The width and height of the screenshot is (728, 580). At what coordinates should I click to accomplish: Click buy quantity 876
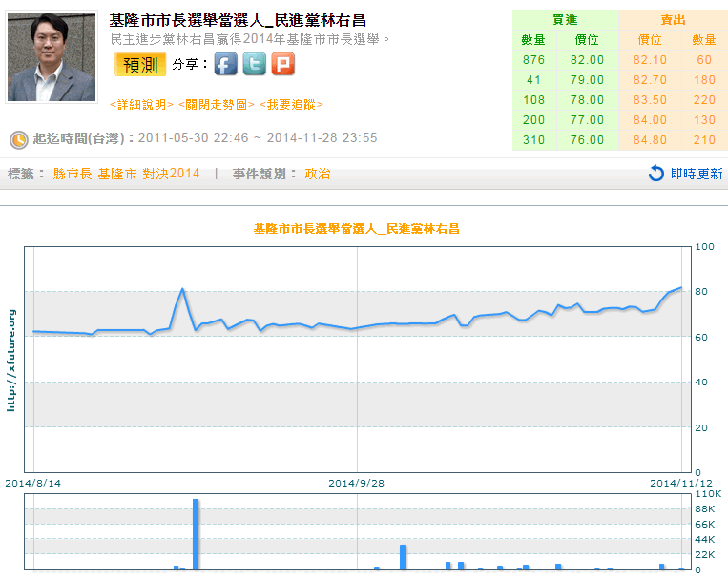pos(533,60)
